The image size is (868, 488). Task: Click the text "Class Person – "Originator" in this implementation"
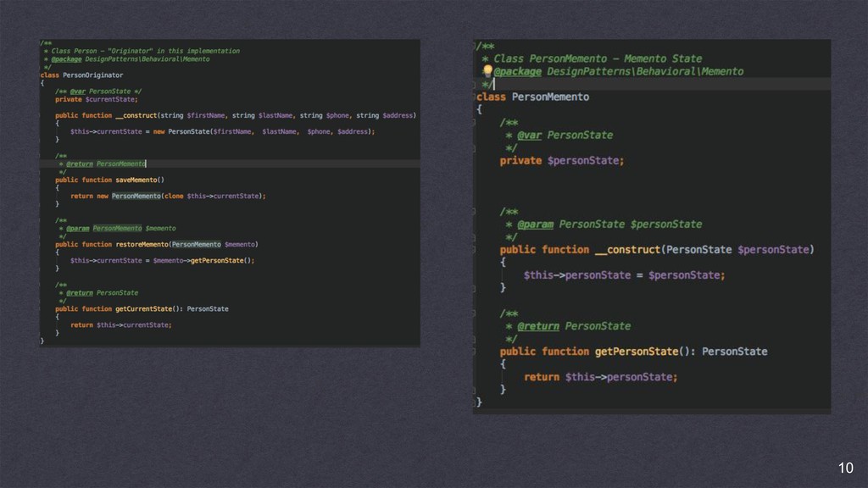coord(146,51)
